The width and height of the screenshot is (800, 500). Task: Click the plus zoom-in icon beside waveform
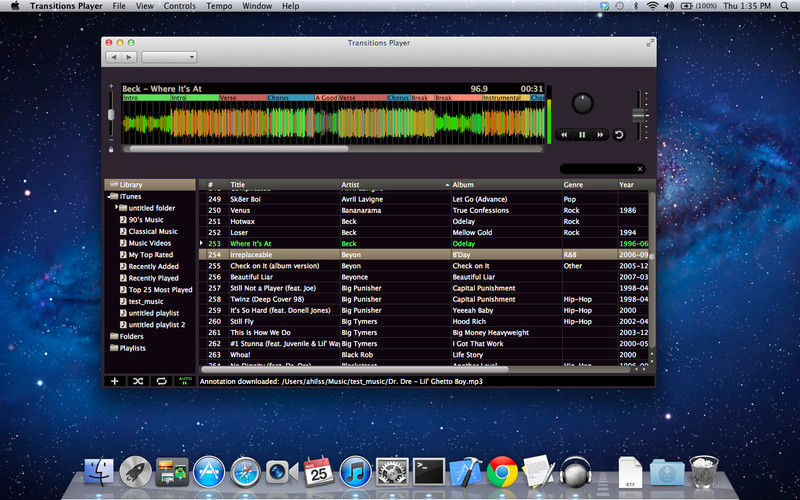(x=111, y=86)
